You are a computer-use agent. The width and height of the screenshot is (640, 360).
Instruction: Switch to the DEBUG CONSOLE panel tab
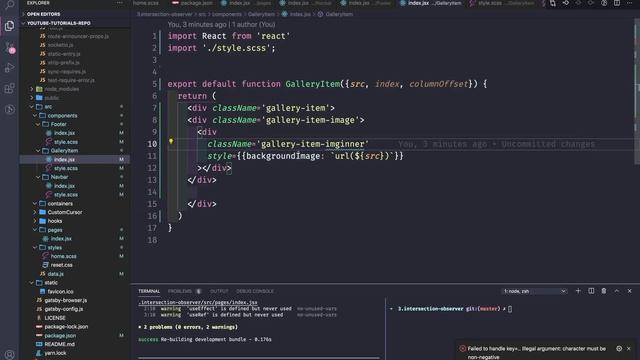(x=255, y=291)
